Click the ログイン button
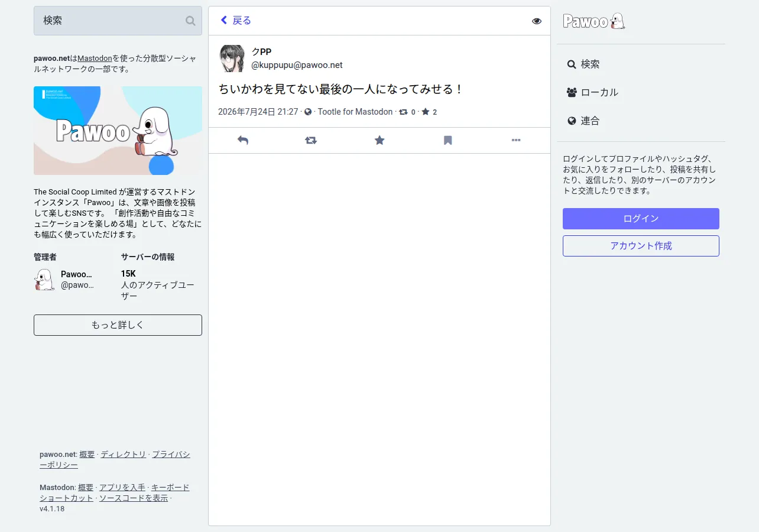This screenshot has height=532, width=759. tap(641, 219)
